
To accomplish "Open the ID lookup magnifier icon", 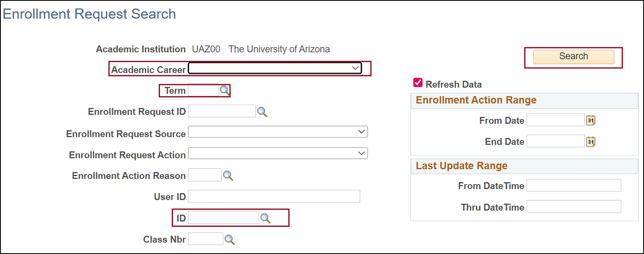I will pyautogui.click(x=266, y=218).
